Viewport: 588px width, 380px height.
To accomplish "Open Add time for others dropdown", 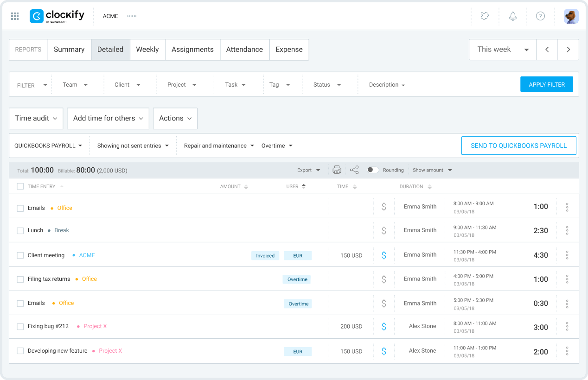I will coord(108,119).
